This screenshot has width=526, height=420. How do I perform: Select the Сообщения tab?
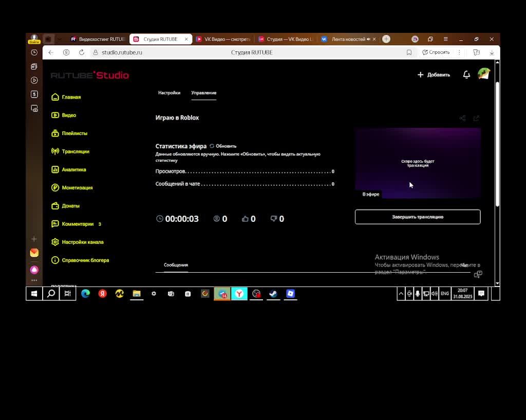point(176,265)
